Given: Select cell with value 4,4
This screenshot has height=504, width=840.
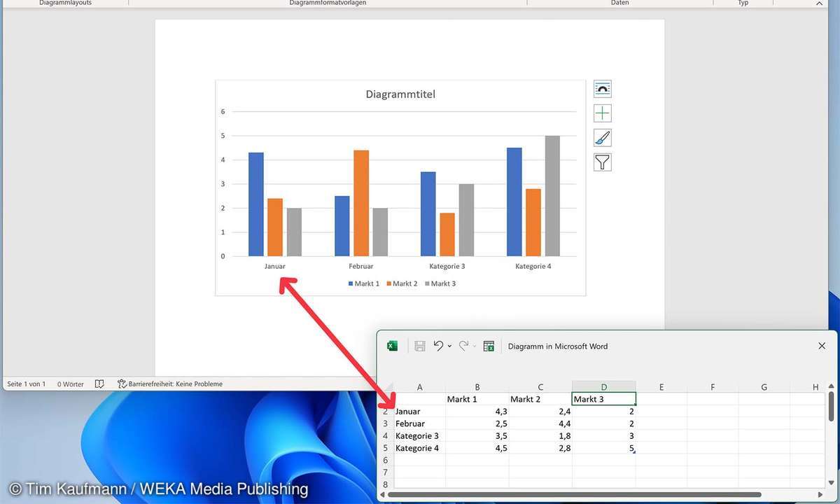Looking at the screenshot, I should [x=540, y=423].
